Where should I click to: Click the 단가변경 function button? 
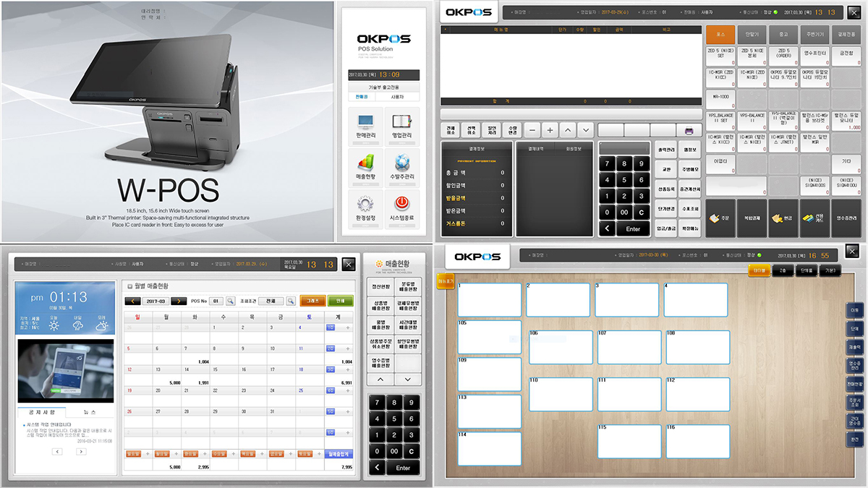coord(666,209)
